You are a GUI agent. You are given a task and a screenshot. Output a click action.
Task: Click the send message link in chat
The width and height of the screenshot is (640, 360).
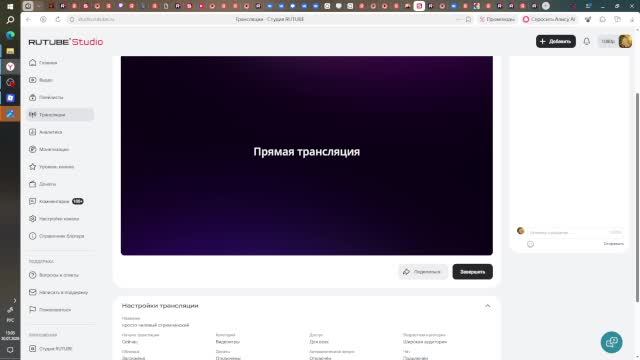point(613,244)
